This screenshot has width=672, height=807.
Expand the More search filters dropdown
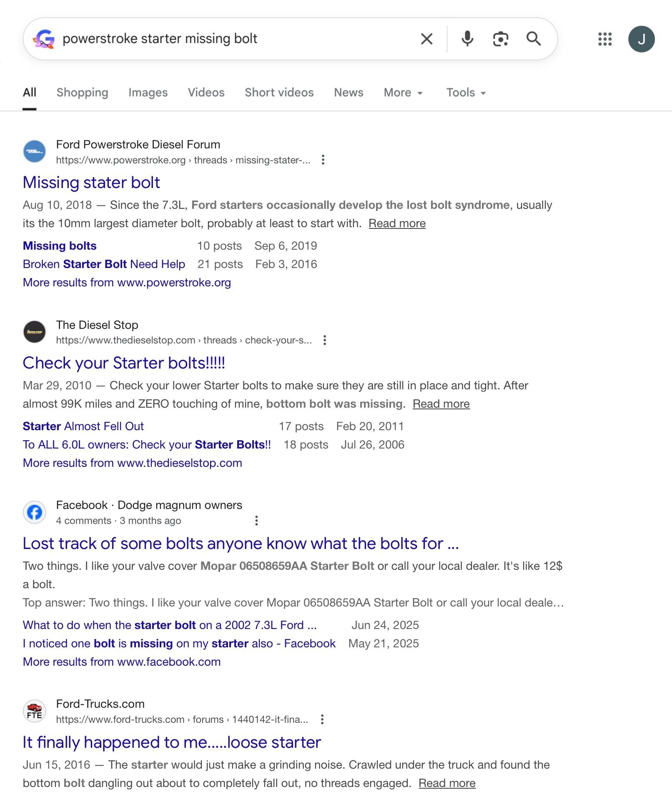(x=403, y=93)
